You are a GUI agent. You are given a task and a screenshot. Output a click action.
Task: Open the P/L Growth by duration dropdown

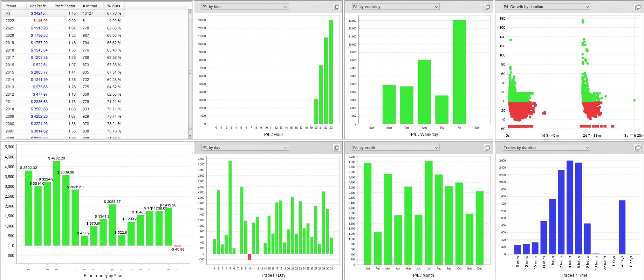click(x=546, y=7)
